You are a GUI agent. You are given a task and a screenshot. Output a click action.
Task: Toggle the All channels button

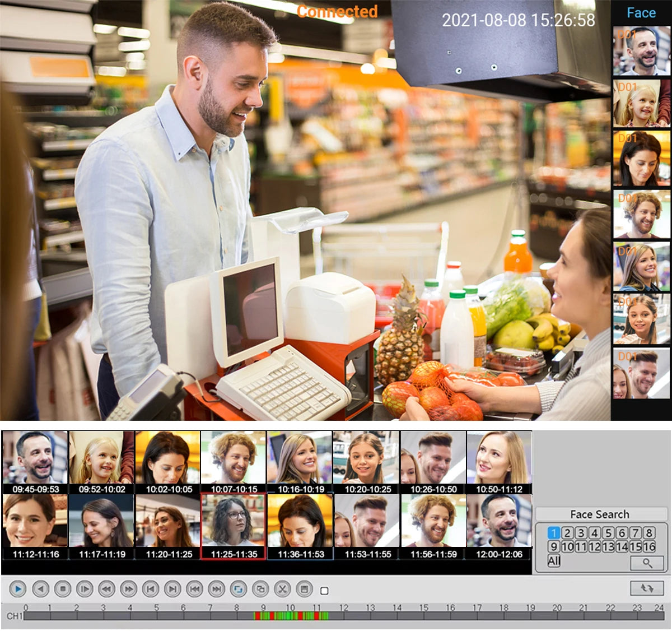[554, 561]
